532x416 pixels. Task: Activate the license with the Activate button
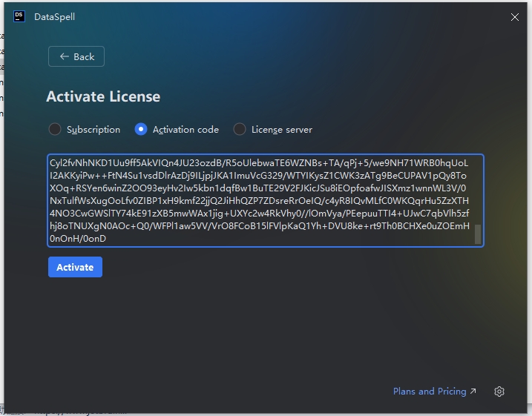click(75, 267)
